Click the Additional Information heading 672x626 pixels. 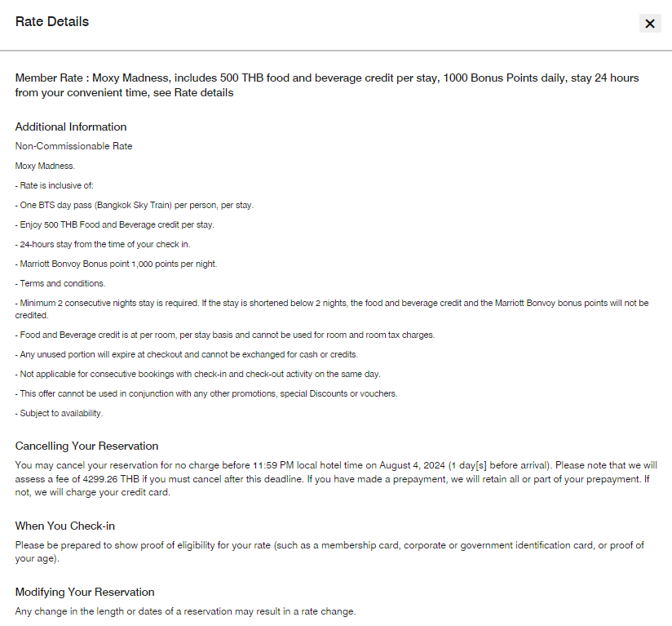click(x=71, y=127)
